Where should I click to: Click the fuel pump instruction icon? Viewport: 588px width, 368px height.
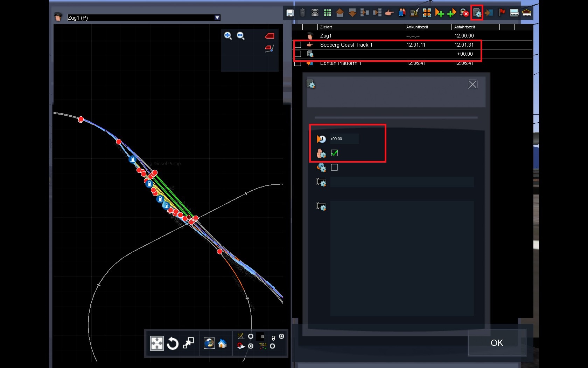414,13
